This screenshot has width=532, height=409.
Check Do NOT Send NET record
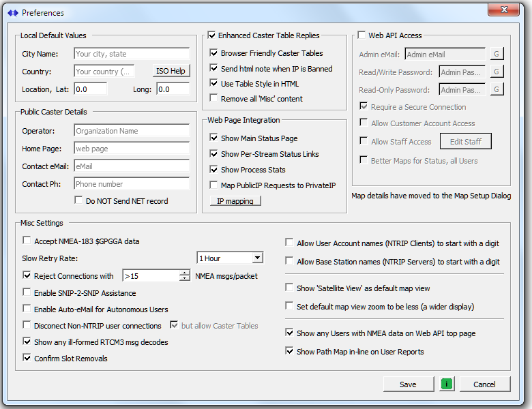[x=79, y=201]
